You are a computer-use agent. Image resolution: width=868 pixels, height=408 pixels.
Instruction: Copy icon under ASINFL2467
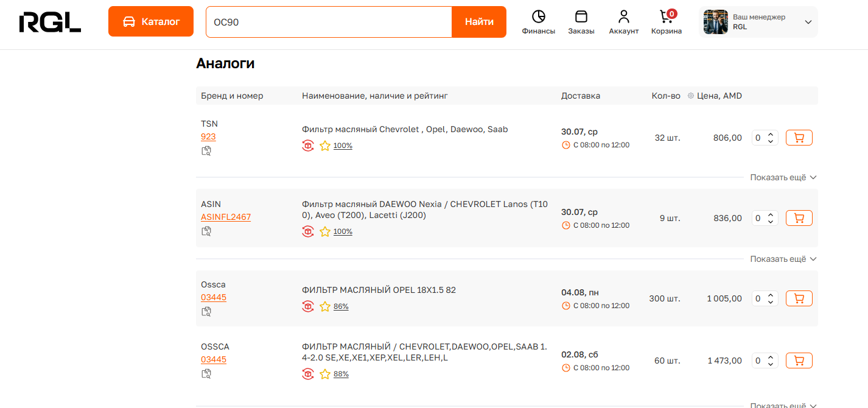click(x=206, y=231)
